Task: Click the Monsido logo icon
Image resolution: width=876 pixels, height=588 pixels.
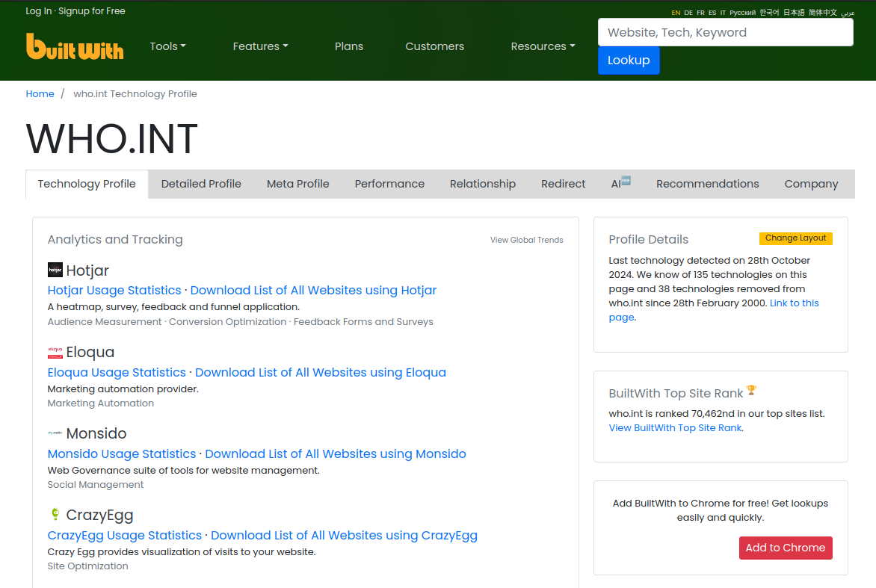Action: point(55,433)
